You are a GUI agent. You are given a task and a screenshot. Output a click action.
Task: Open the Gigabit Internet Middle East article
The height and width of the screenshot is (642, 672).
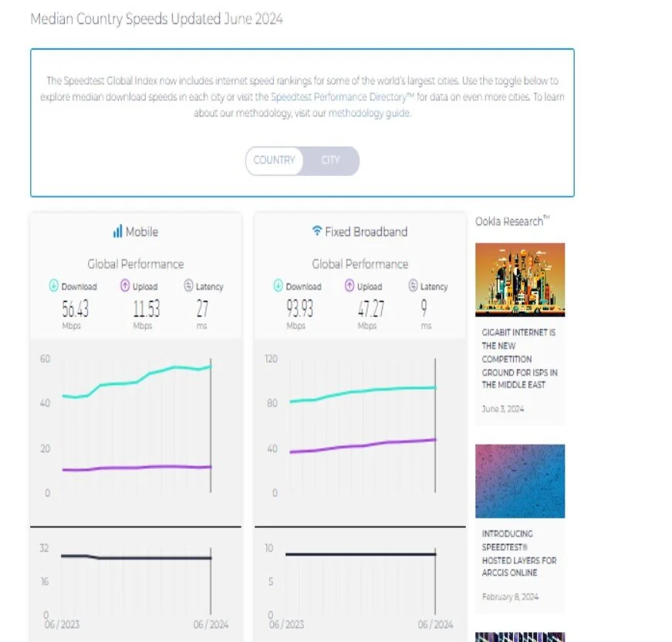pos(519,359)
